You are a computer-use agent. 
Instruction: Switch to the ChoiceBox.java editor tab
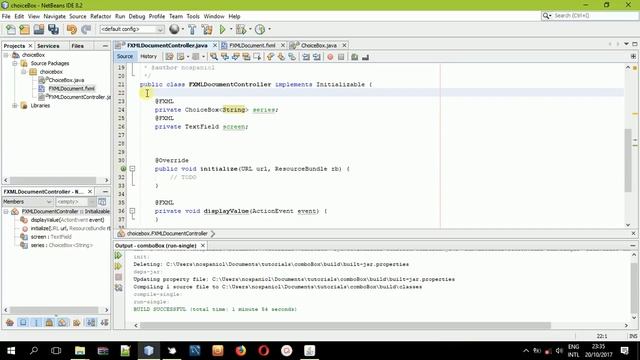point(319,45)
